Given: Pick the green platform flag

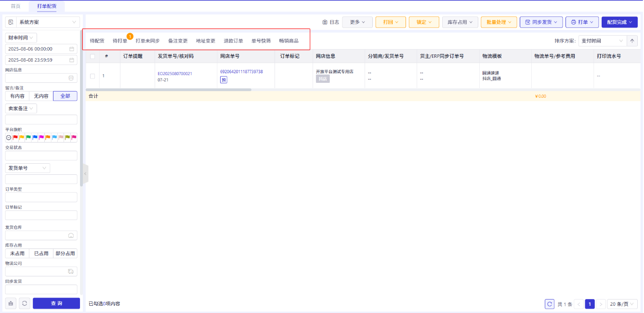Looking at the screenshot, I should point(28,138).
